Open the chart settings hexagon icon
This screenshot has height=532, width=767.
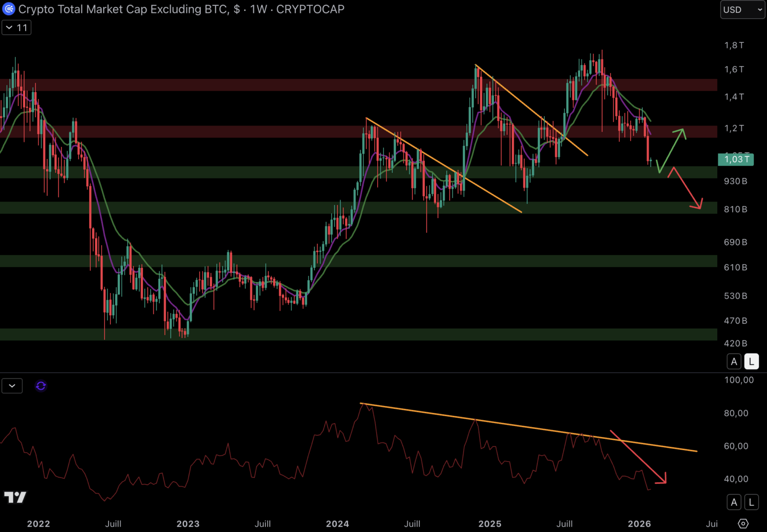pos(743,524)
